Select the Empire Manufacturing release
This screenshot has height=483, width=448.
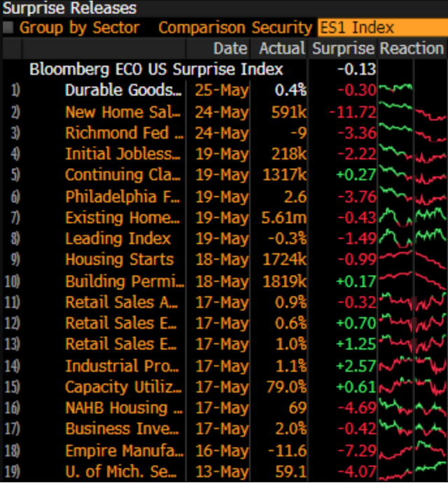point(124,451)
